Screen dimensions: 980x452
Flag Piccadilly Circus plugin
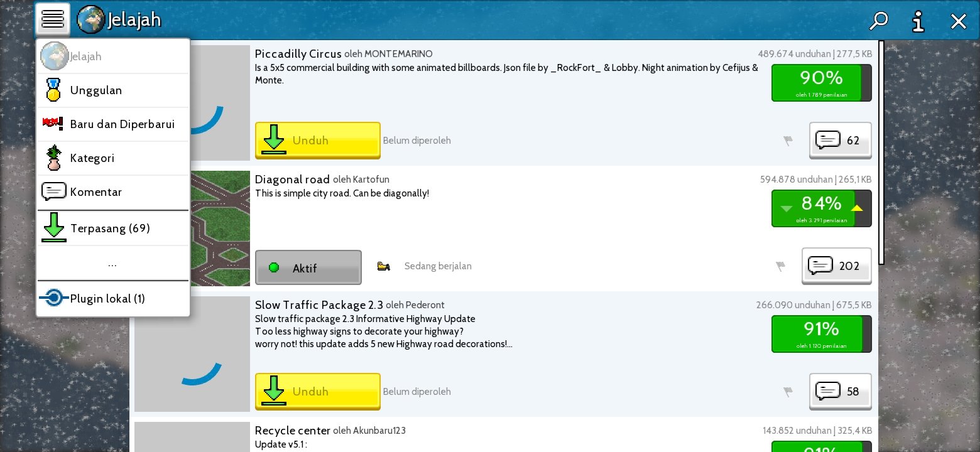788,141
